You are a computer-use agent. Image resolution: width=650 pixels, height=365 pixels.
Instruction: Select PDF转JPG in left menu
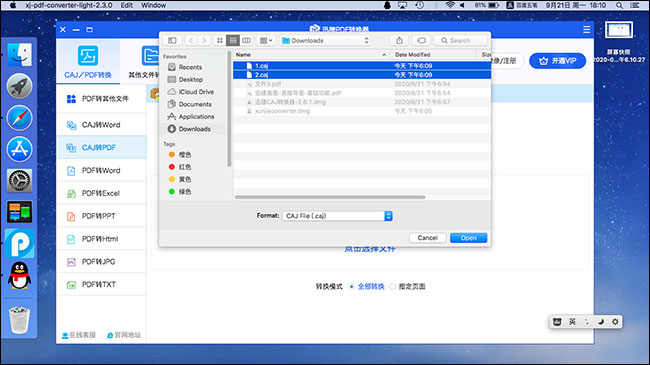point(101,262)
